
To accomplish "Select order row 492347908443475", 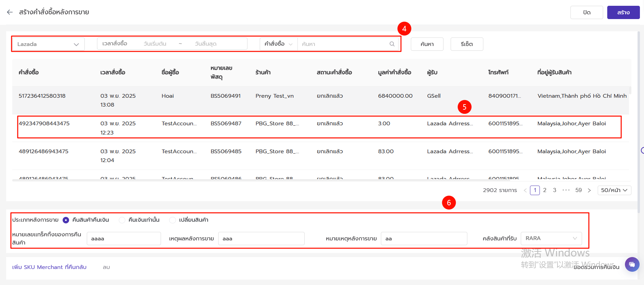I will click(44, 124).
